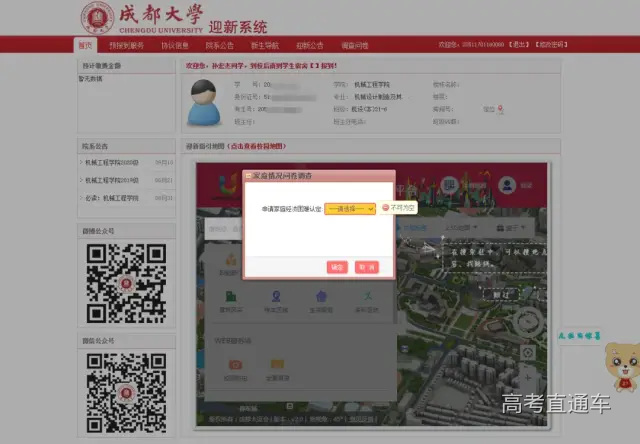Select the 首页 home tab
The width and height of the screenshot is (640, 444).
(85, 45)
